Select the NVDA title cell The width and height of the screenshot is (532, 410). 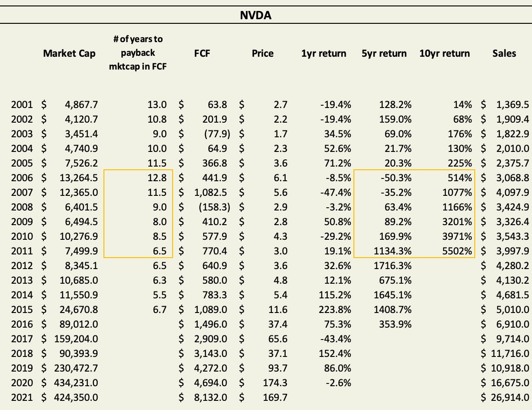[255, 15]
